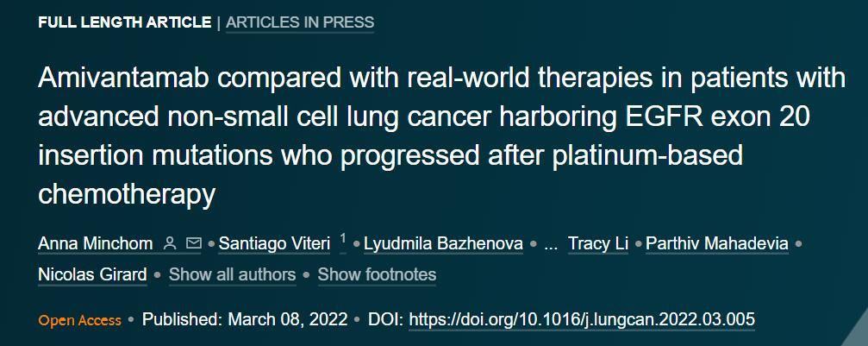This screenshot has height=346, width=868.
Task: Click the orange Open Access label
Action: [x=79, y=320]
